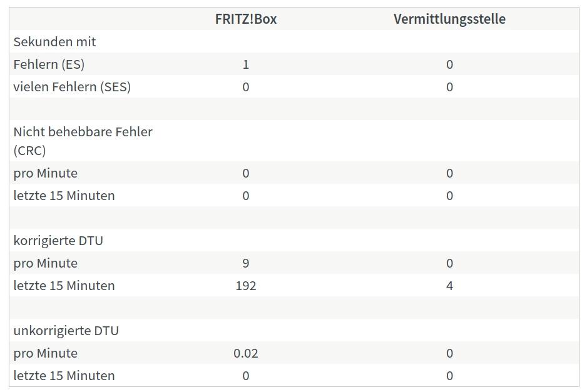Select the value 0.02 under FRITZ!Box
This screenshot has width=587, height=392.
coord(245,353)
